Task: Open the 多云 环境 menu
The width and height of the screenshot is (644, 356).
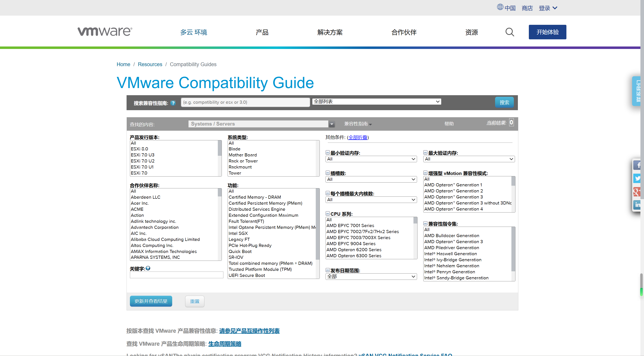Action: [x=193, y=32]
